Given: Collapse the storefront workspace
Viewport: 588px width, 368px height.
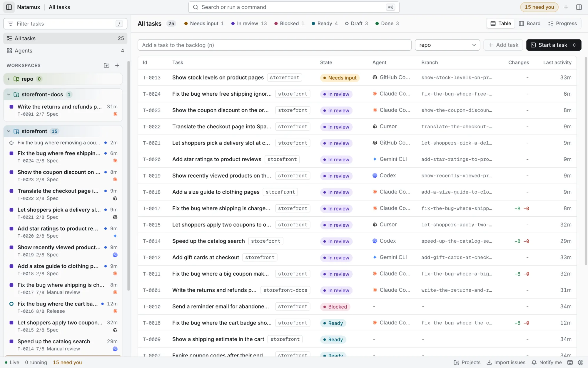Looking at the screenshot, I should pos(9,131).
